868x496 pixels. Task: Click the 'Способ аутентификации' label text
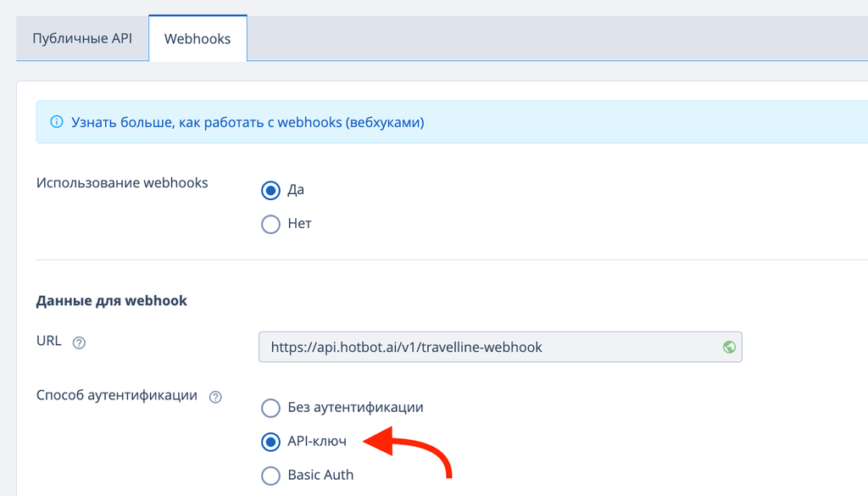coord(117,396)
